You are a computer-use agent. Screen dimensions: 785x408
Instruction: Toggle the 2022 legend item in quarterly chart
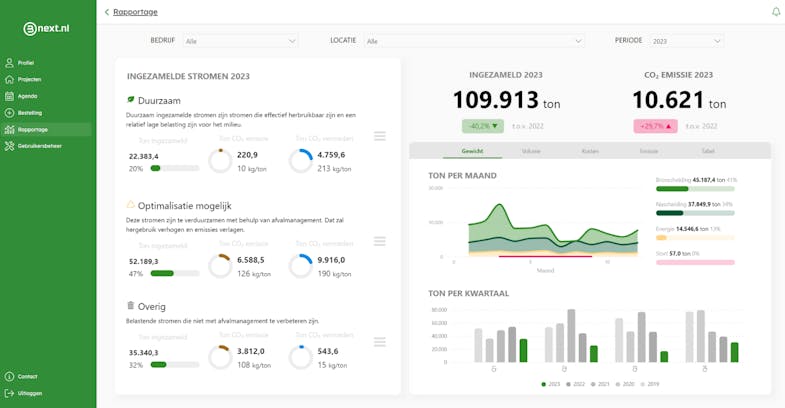(x=575, y=384)
